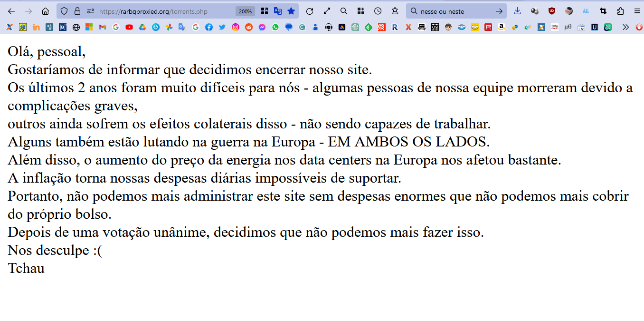Viewport: 644px width, 321px height.
Task: Open the YouTube bookmark
Action: (x=129, y=28)
